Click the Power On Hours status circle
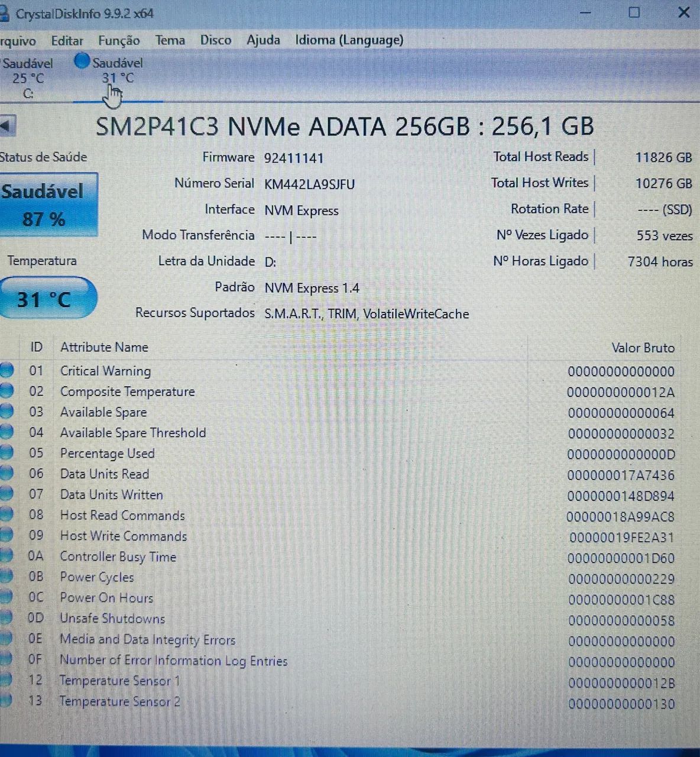Viewport: 700px width, 757px height. [x=6, y=597]
